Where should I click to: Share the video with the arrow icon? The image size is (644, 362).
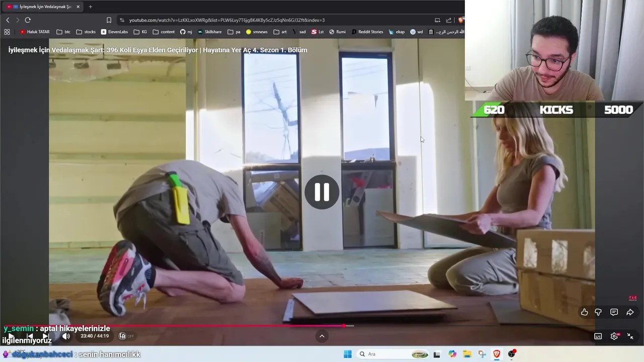click(x=630, y=312)
